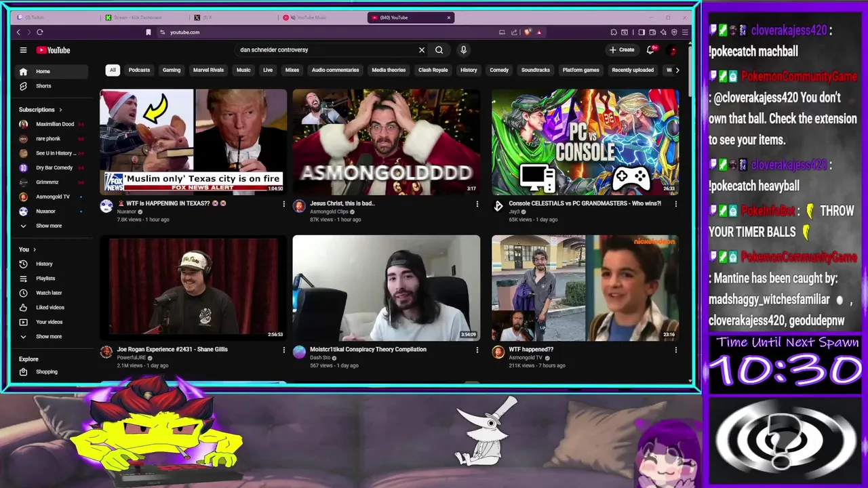The width and height of the screenshot is (868, 488).
Task: Open Your videos in the sidebar
Action: tap(51, 322)
